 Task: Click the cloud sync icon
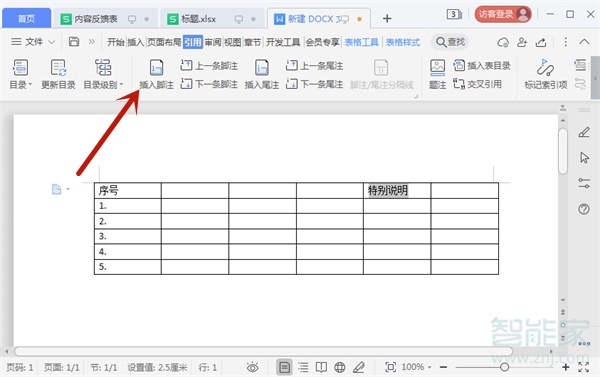click(x=503, y=42)
